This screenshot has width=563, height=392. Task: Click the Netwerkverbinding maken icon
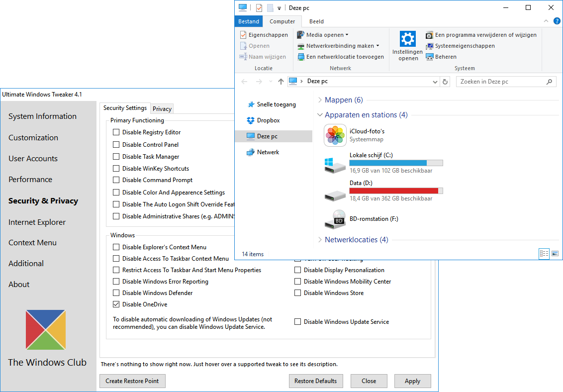click(x=300, y=46)
